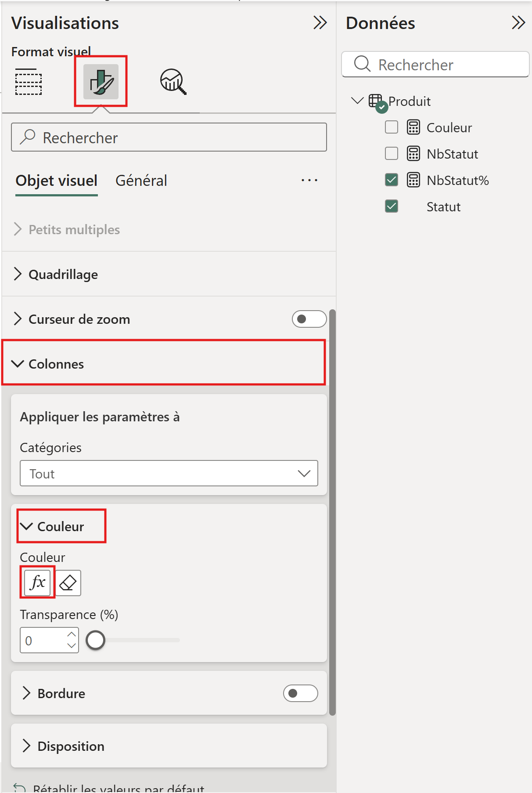Collapse the Données pane with double chevron
This screenshot has height=793, width=532.
click(518, 23)
